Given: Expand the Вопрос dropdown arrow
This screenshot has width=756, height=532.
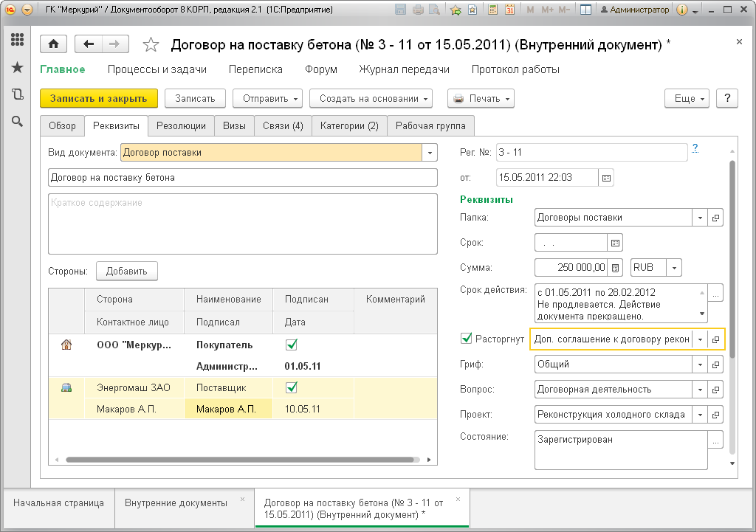Looking at the screenshot, I should 700,390.
